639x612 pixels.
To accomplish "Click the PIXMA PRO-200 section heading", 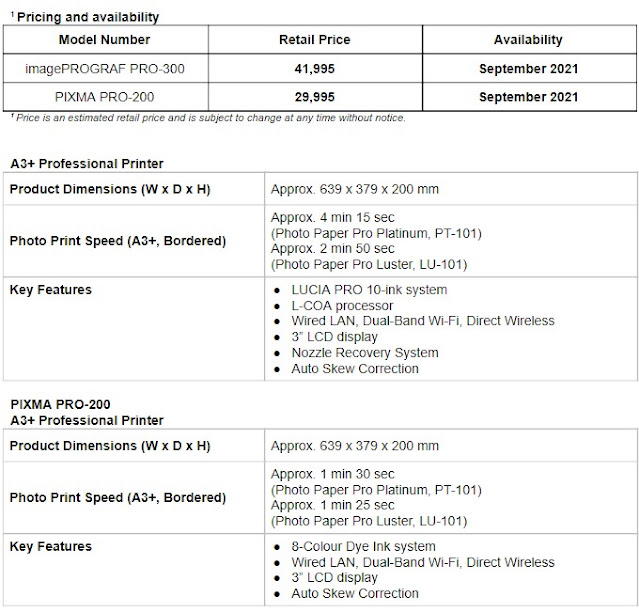I will tap(60, 404).
